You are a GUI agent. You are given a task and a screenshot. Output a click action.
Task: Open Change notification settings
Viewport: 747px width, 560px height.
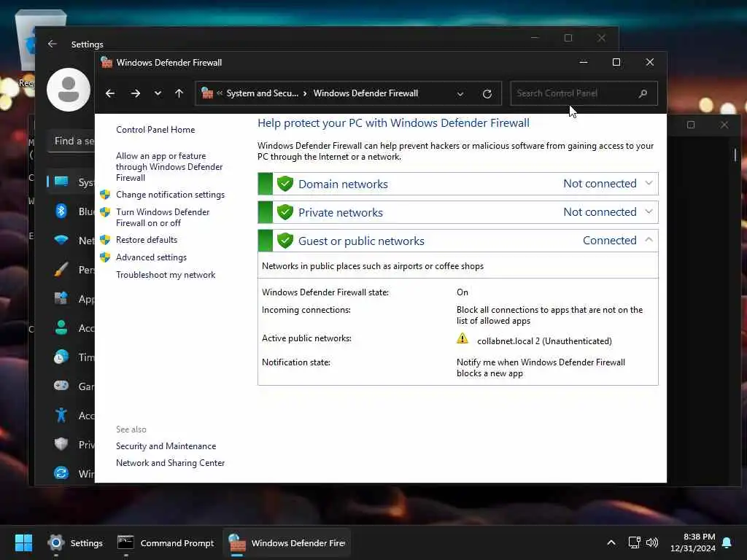tap(170, 195)
